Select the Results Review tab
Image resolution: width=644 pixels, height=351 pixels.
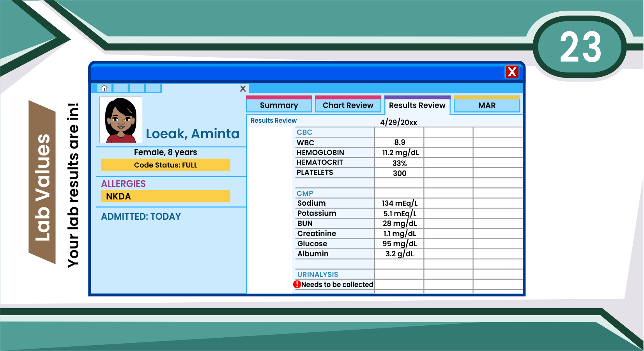[417, 105]
